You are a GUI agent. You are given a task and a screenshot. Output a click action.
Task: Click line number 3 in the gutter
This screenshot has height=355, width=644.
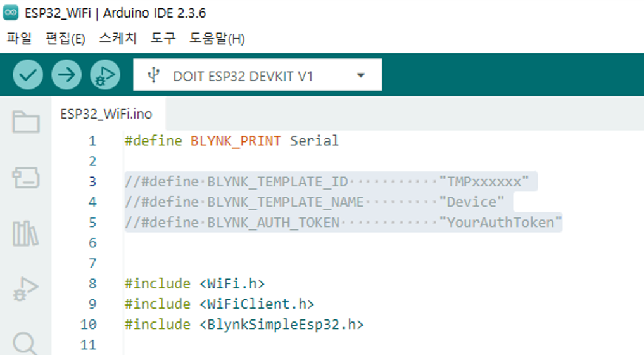coord(92,182)
